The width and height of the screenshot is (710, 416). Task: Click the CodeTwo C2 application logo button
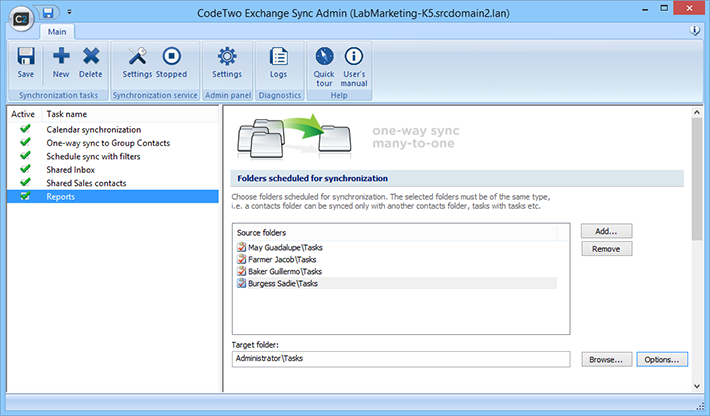point(21,19)
